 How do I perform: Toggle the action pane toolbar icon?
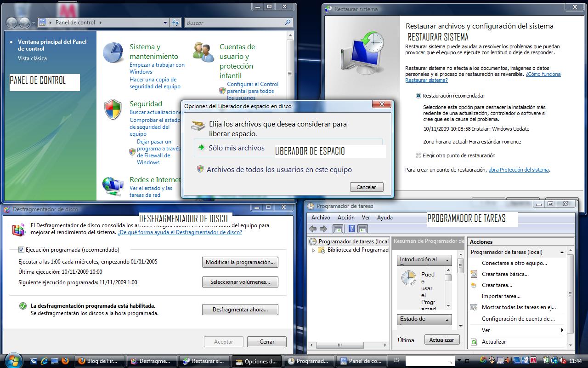362,229
